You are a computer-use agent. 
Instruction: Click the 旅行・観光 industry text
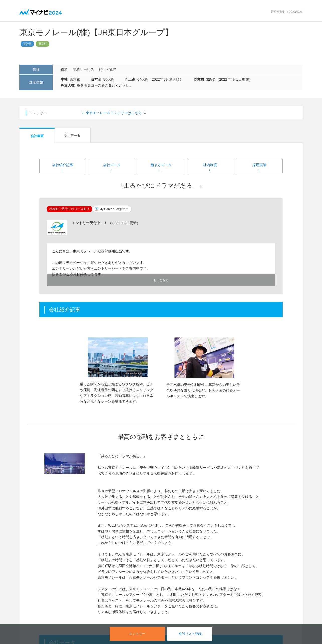click(108, 69)
